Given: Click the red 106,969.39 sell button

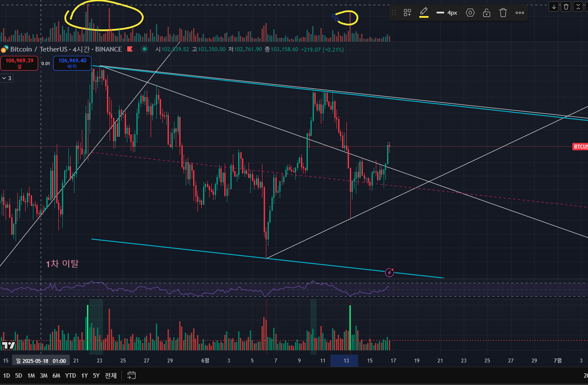Looking at the screenshot, I should pos(19,63).
